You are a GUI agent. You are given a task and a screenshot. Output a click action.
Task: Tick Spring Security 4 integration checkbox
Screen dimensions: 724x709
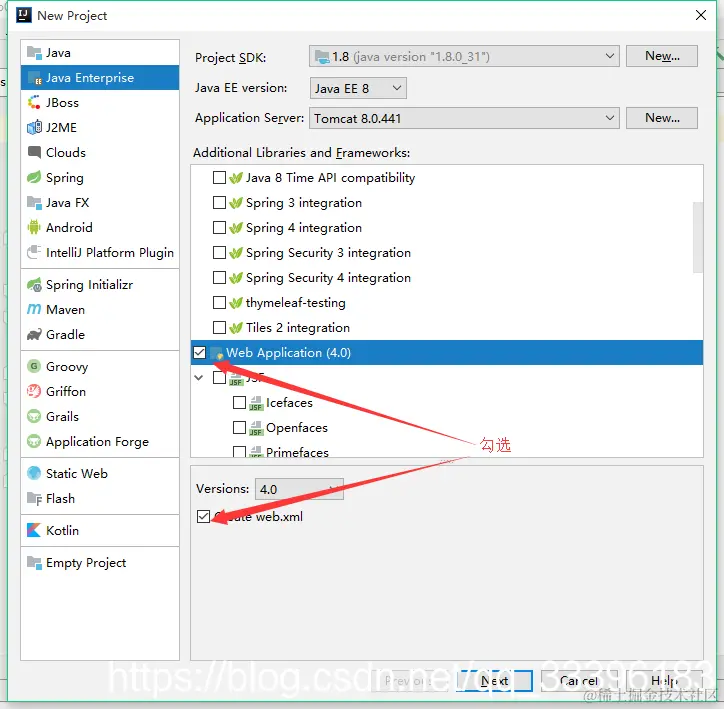219,277
